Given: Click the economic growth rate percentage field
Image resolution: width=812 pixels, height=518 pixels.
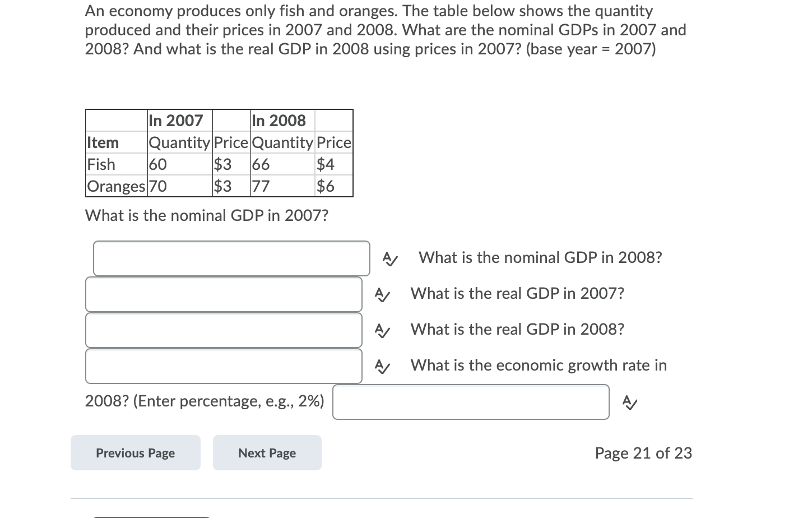Looking at the screenshot, I should (471, 401).
